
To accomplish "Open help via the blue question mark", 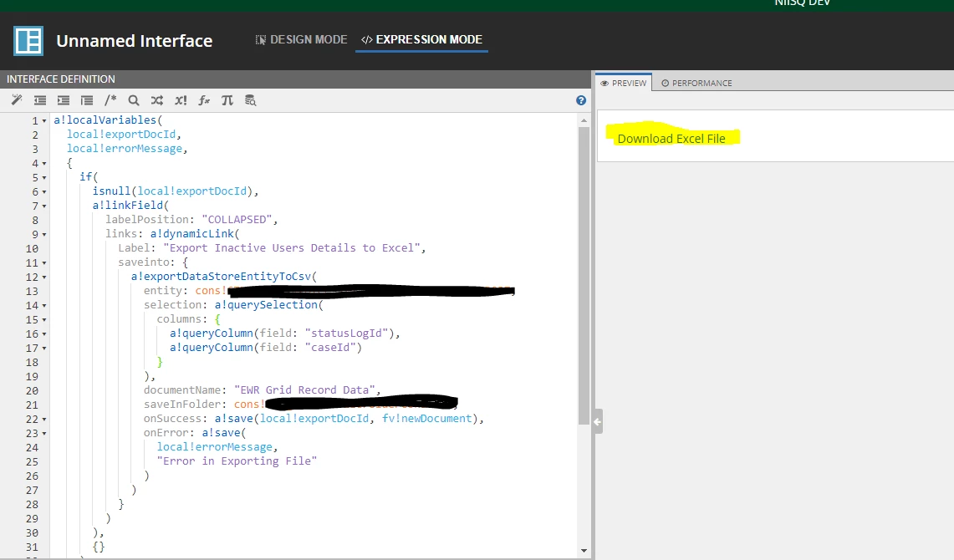I will pyautogui.click(x=581, y=100).
